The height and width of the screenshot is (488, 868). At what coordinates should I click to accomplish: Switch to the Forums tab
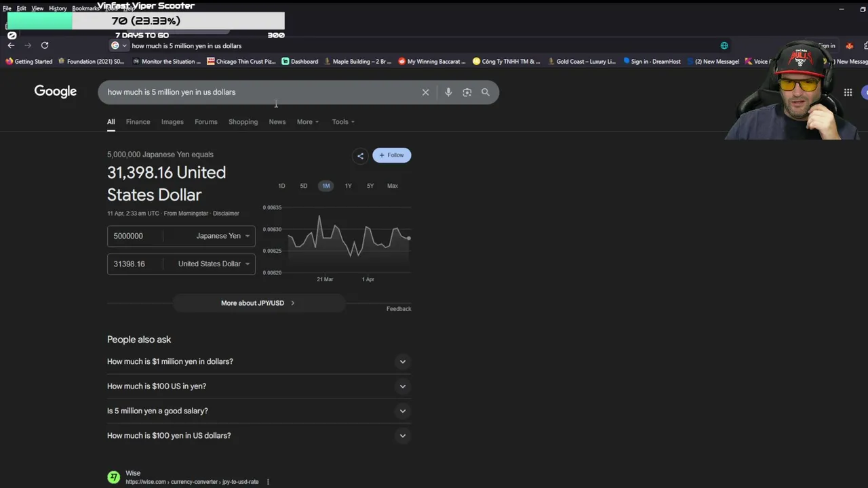click(x=206, y=122)
